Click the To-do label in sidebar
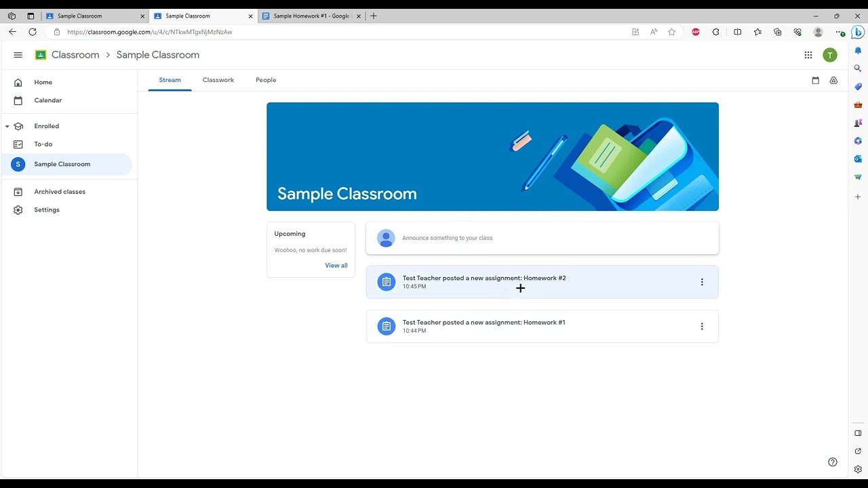Image resolution: width=868 pixels, height=488 pixels. pyautogui.click(x=43, y=144)
